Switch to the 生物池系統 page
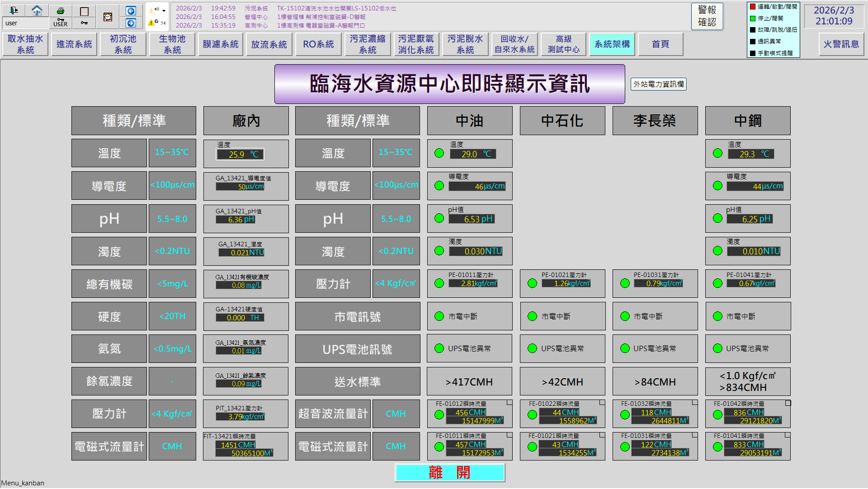This screenshot has height=489, width=868. (x=172, y=44)
